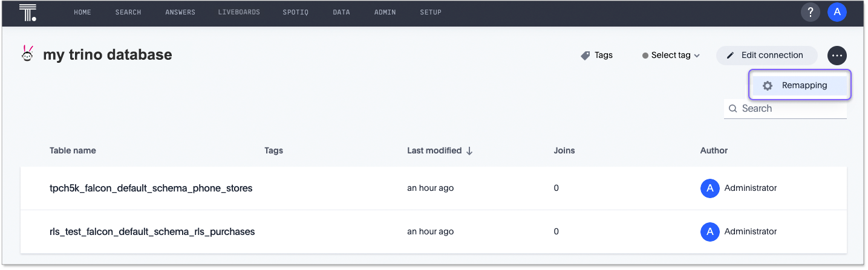Expand the Select tag dropdown

pyautogui.click(x=671, y=56)
